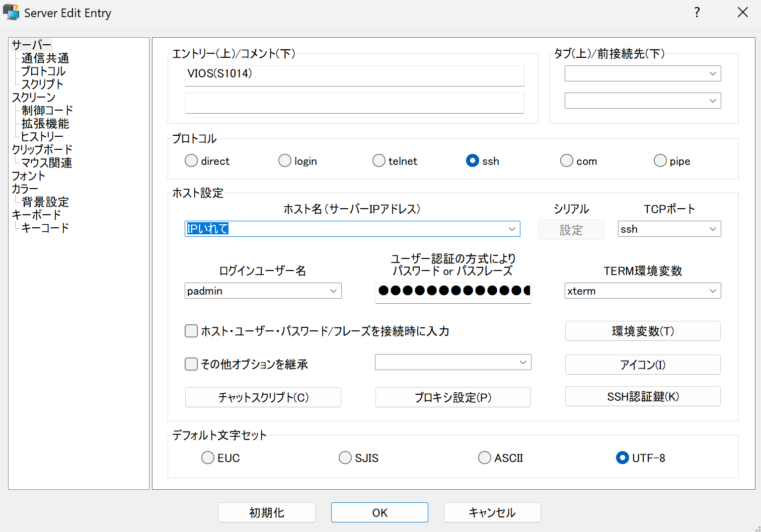Image resolution: width=761 pixels, height=532 pixels.
Task: Expand the ログインユーザー名 padmin dropdown
Action: point(263,291)
